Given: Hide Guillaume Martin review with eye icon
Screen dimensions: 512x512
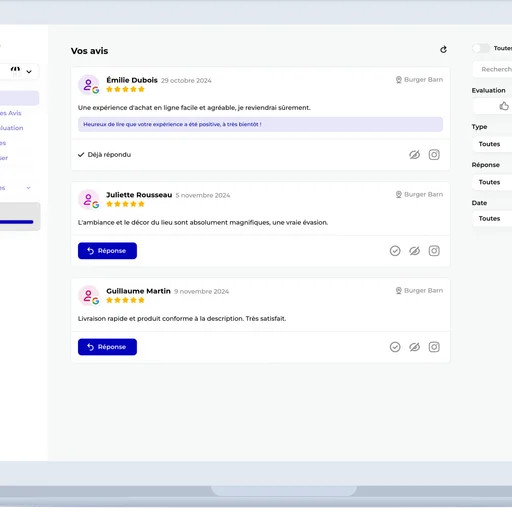Looking at the screenshot, I should pyautogui.click(x=414, y=347).
